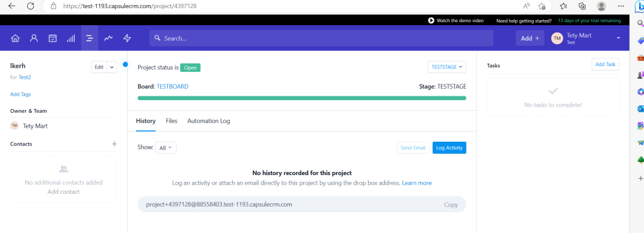Open the reports line-graph icon
The image size is (644, 233).
[108, 38]
